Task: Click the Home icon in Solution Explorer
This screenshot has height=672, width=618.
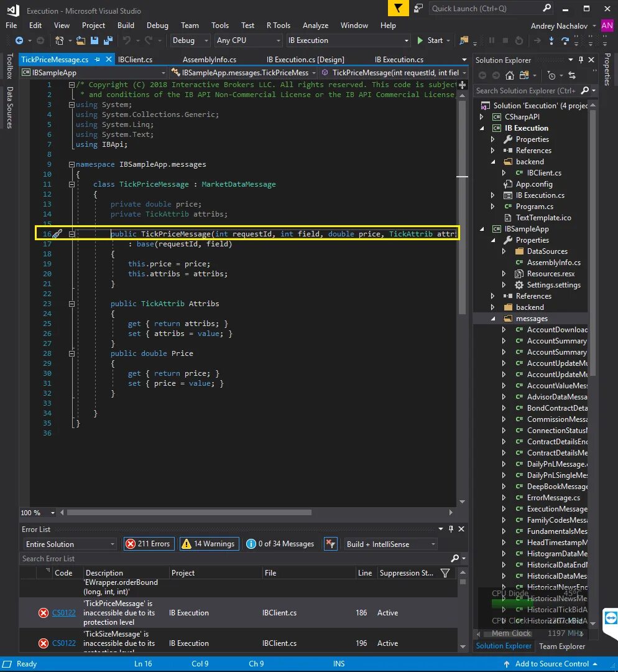Action: point(510,75)
